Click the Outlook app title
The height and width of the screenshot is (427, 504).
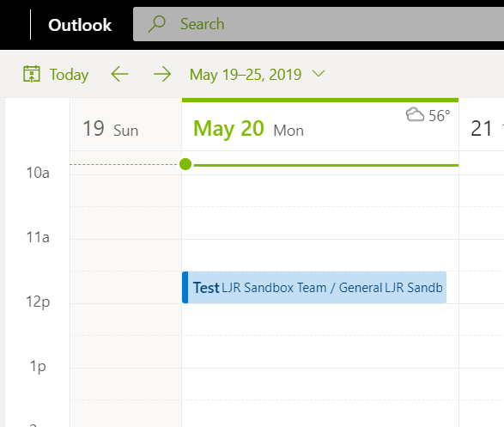(80, 25)
